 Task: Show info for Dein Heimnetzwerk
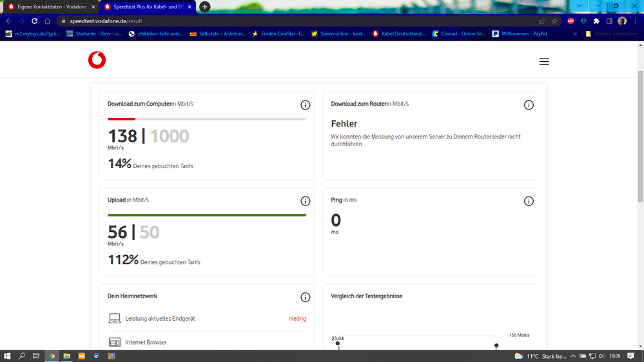tap(305, 297)
